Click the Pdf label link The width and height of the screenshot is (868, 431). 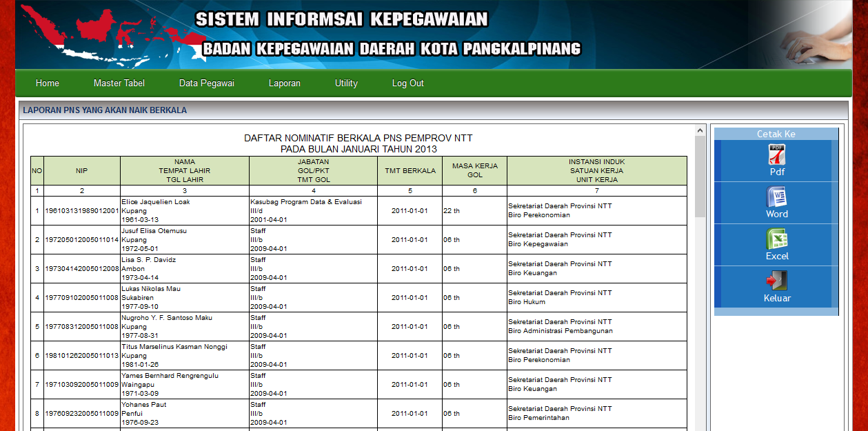[777, 172]
